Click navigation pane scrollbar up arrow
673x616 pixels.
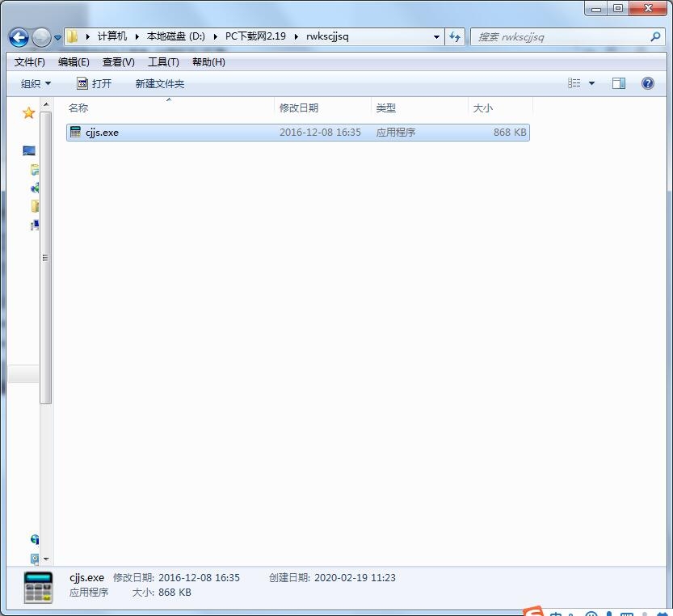[x=46, y=104]
